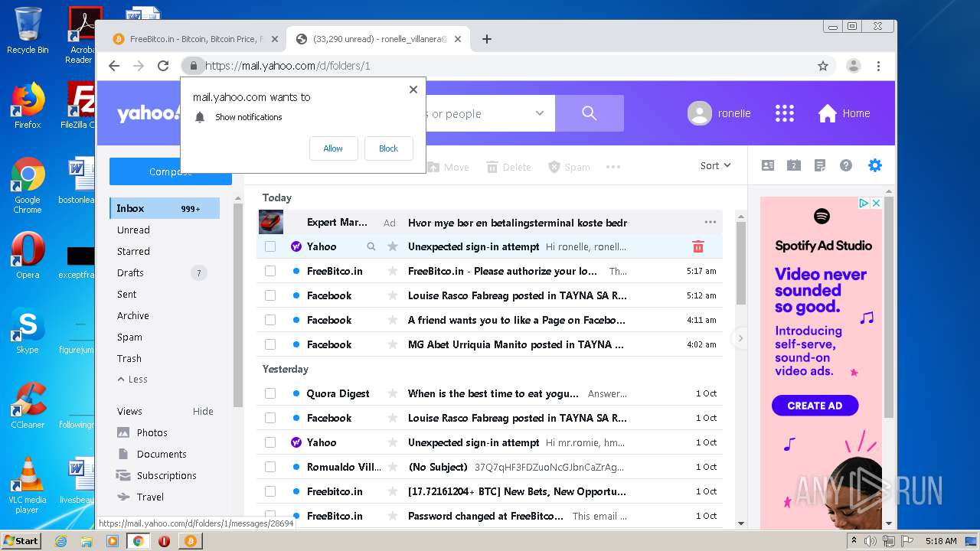Open the Spam folder
The height and width of the screenshot is (551, 980).
coord(129,337)
